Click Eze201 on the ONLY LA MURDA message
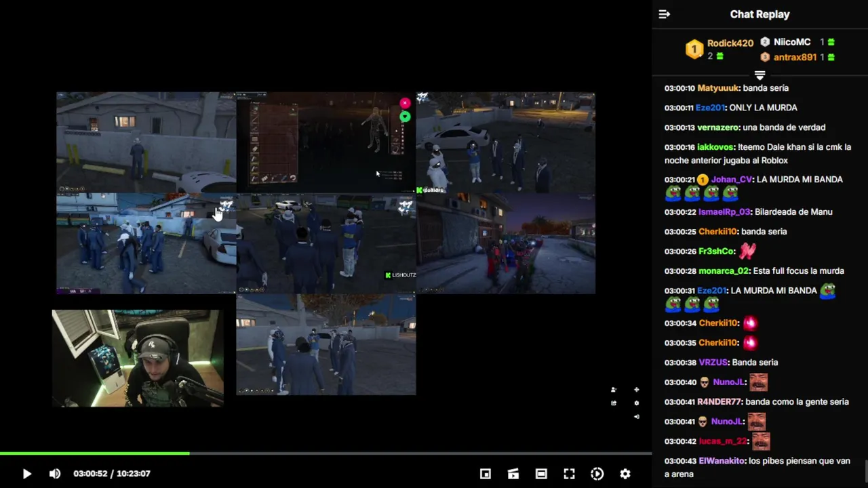The height and width of the screenshot is (488, 868). pos(711,108)
